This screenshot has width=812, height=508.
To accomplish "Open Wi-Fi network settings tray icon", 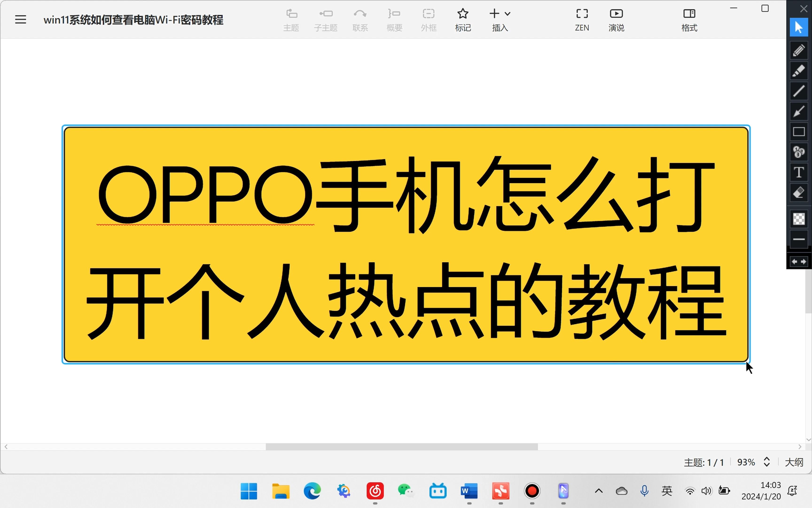I will (690, 491).
